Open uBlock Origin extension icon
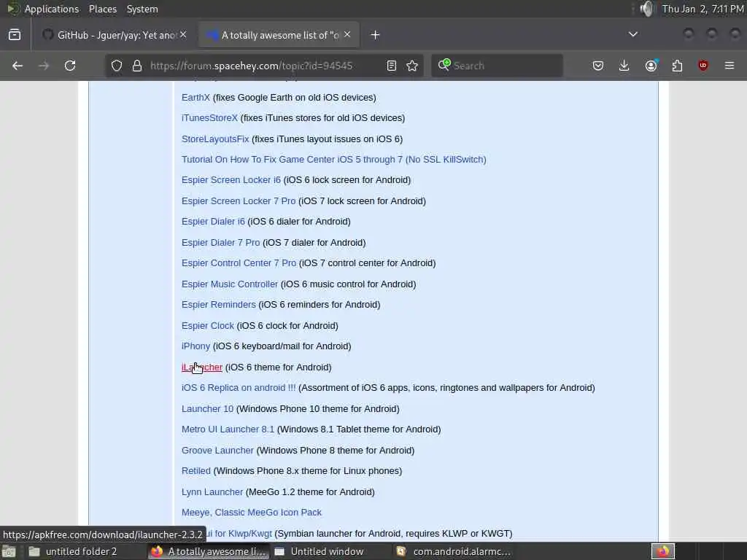The image size is (747, 560). pos(703,66)
